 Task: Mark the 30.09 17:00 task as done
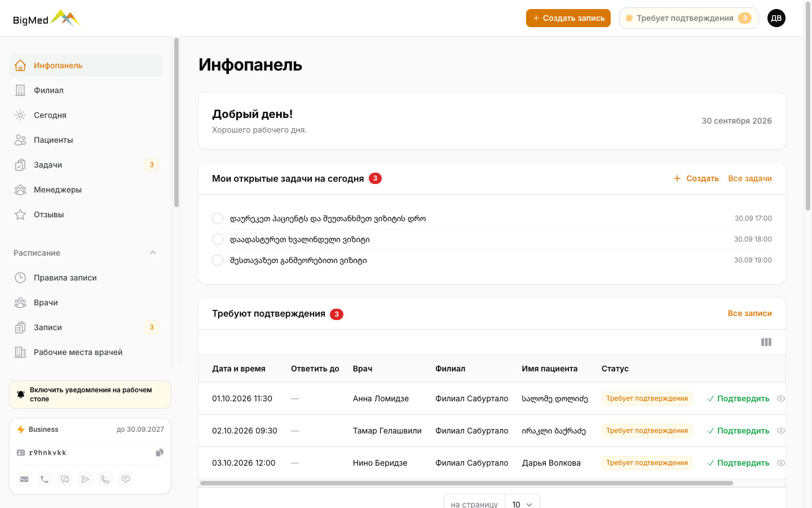tap(218, 218)
